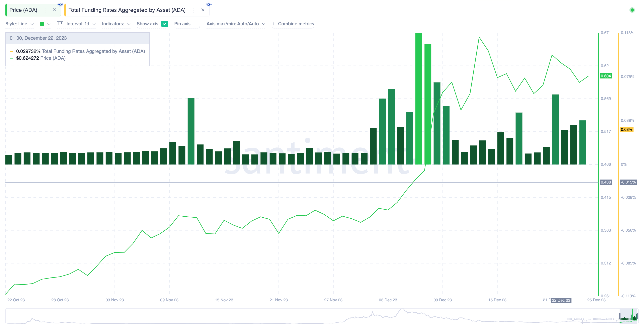
Task: Click the 15 Dec 23 axis date
Action: point(497,300)
